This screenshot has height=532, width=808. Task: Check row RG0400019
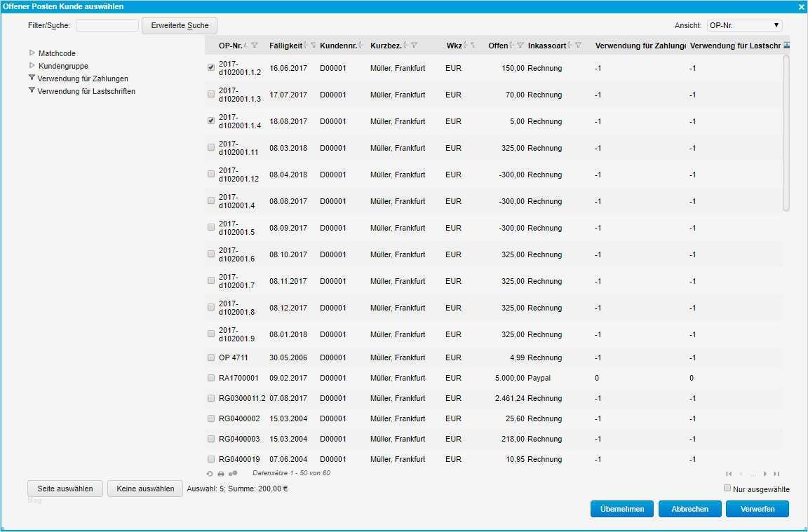[210, 459]
